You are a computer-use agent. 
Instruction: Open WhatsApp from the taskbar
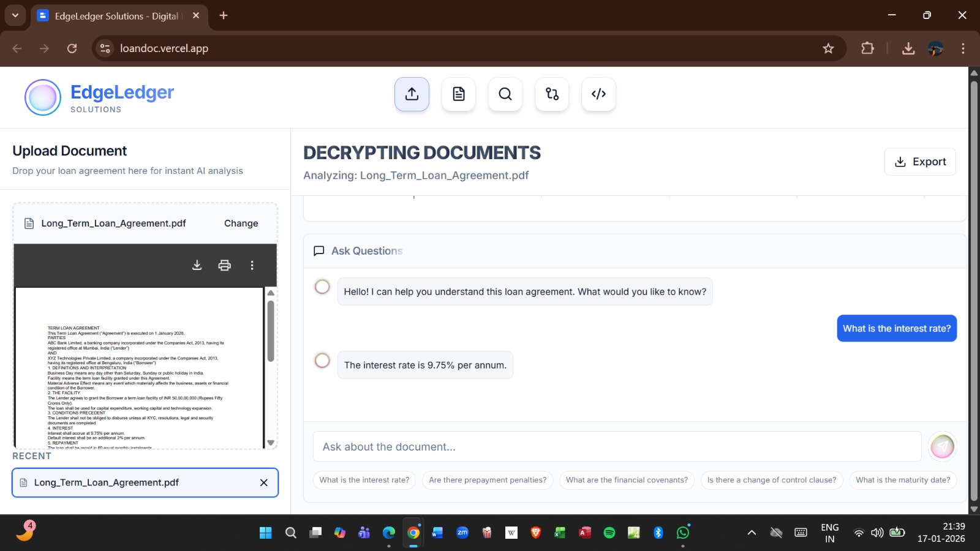pyautogui.click(x=683, y=533)
